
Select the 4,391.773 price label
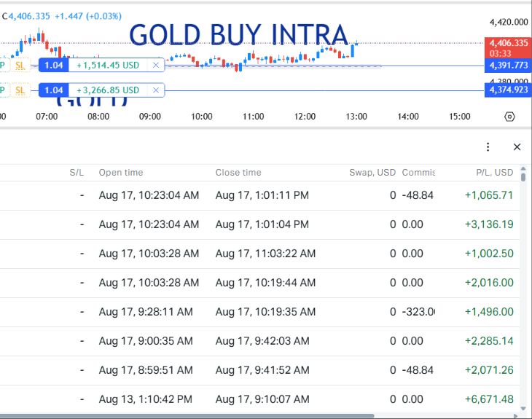click(x=508, y=65)
